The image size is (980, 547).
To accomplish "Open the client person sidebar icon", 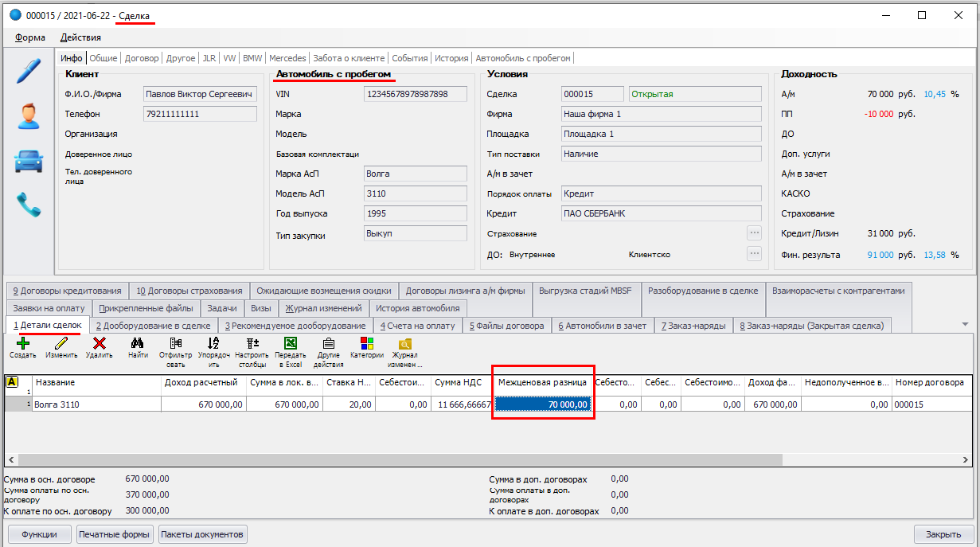I will click(x=29, y=116).
